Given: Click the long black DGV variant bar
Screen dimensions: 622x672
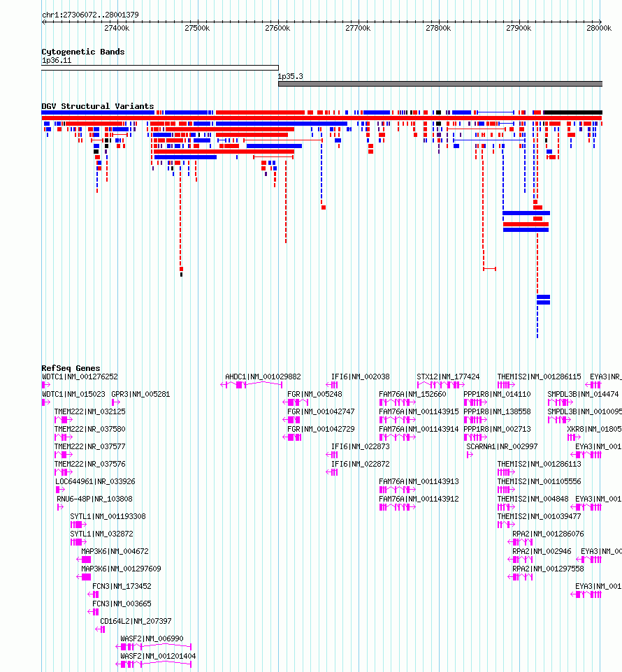Looking at the screenshot, I should point(572,112).
